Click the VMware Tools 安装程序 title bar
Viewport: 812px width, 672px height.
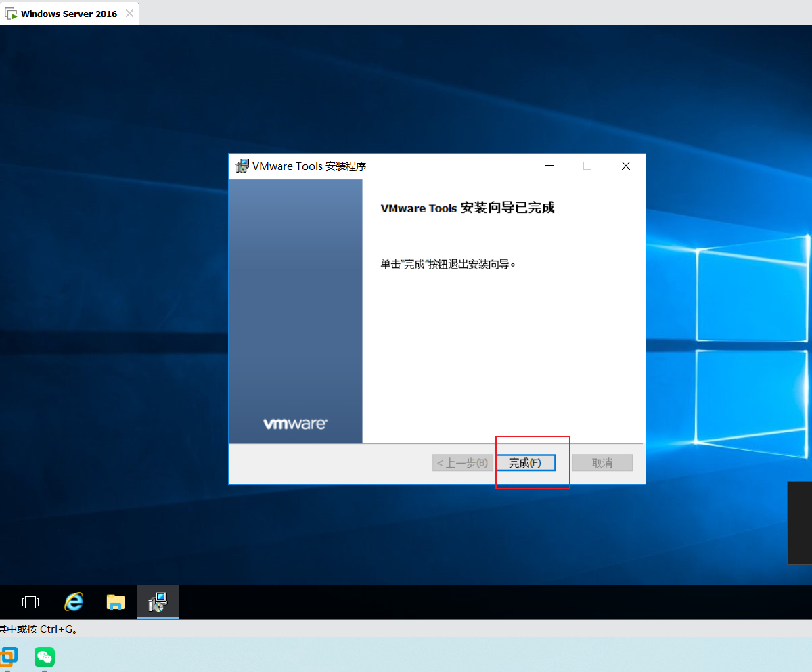point(406,166)
